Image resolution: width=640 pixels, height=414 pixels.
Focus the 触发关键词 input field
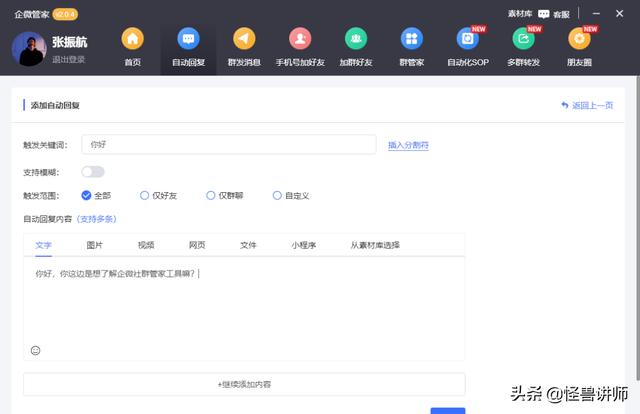[x=229, y=145]
